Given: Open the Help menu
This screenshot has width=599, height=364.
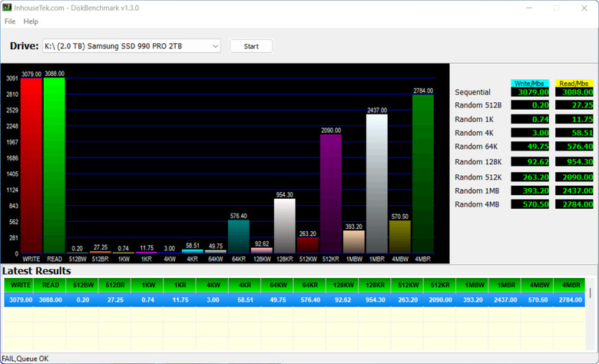Looking at the screenshot, I should 31,22.
